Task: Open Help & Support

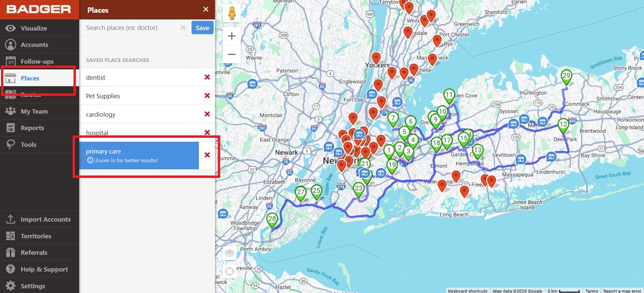Action: tap(40, 269)
